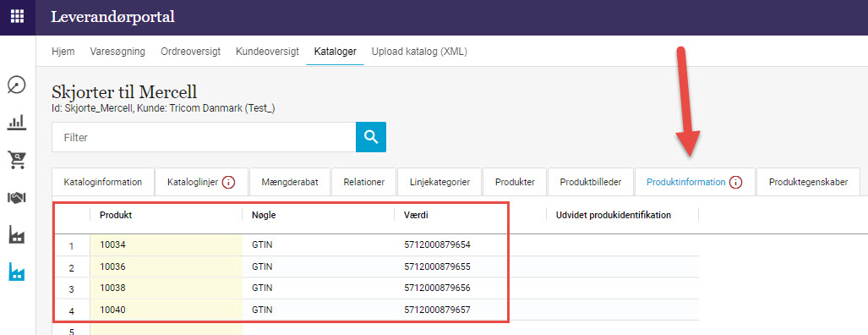Click the compass dashboard sidebar icon

[17, 85]
